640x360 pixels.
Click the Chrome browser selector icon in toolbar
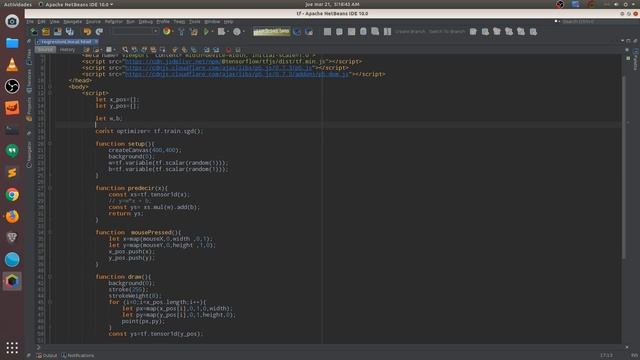pos(167,31)
